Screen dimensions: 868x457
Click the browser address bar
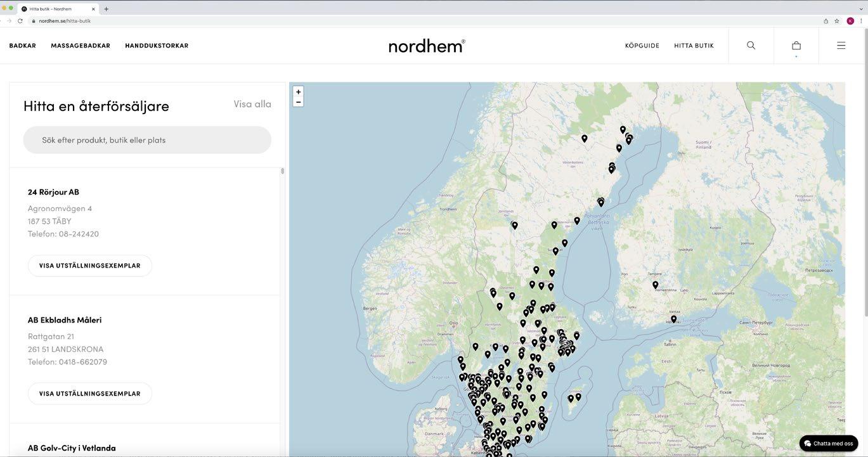(x=425, y=21)
